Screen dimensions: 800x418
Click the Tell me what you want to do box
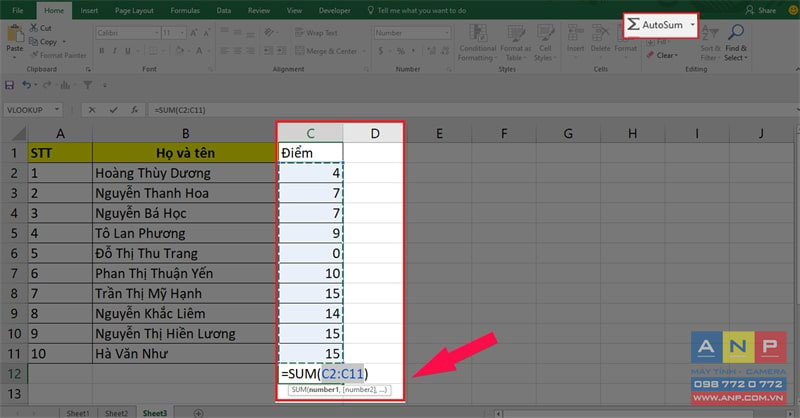tap(417, 10)
